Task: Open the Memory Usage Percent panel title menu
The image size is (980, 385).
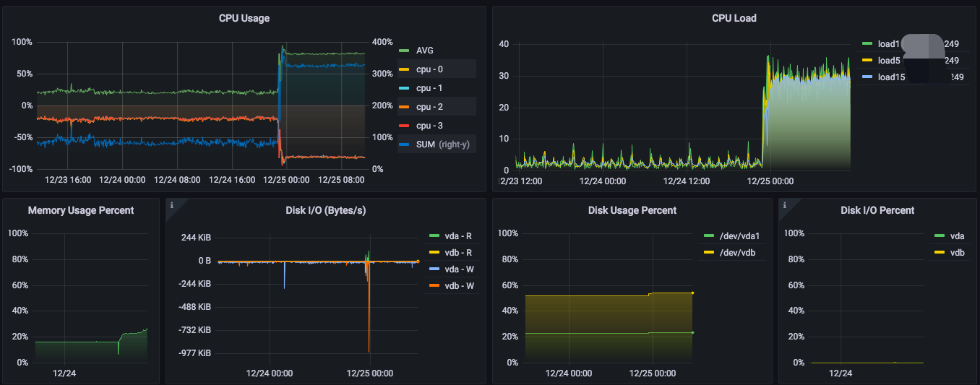Action: [80, 210]
